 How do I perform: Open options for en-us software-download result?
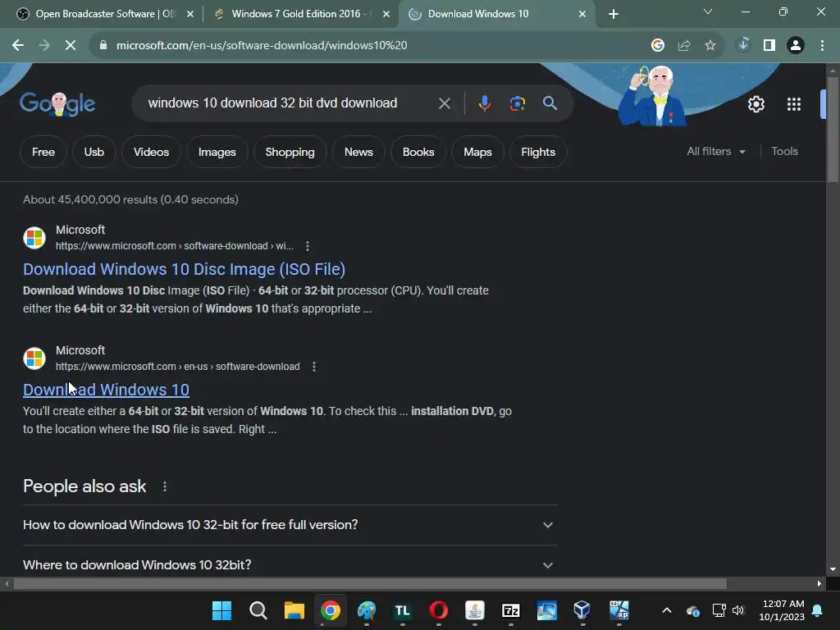tap(314, 367)
